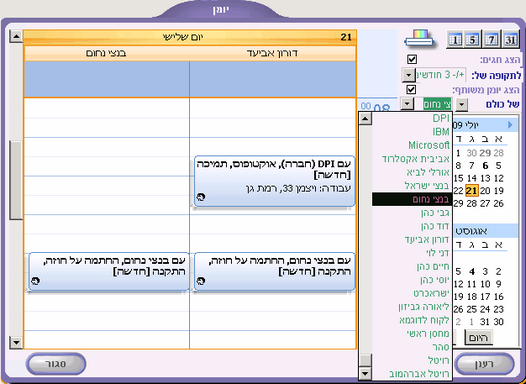Click the printer icon to print calendar
The width and height of the screenshot is (526, 384).
coord(419,39)
